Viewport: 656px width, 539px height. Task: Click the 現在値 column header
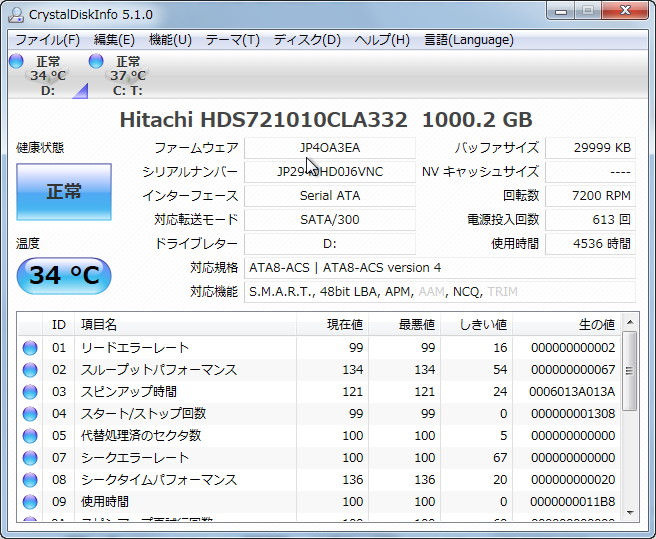(x=333, y=324)
